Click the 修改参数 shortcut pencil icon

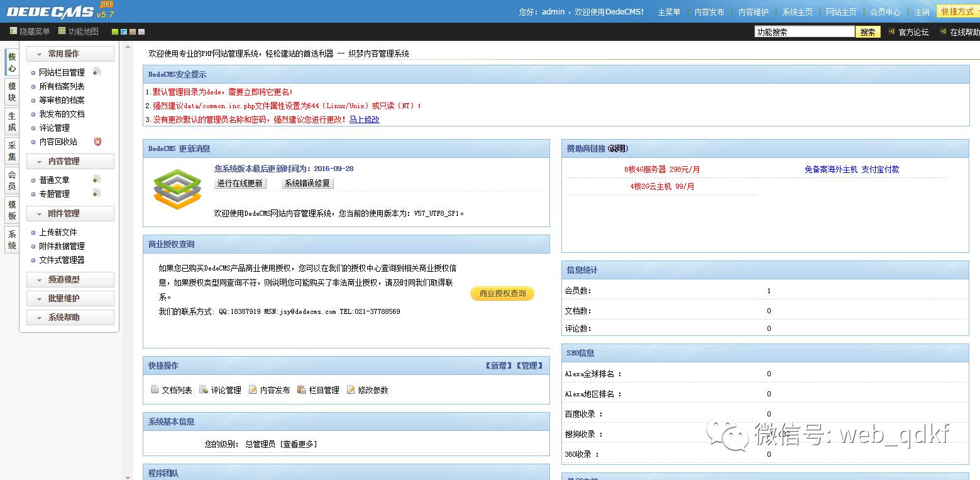tap(351, 389)
